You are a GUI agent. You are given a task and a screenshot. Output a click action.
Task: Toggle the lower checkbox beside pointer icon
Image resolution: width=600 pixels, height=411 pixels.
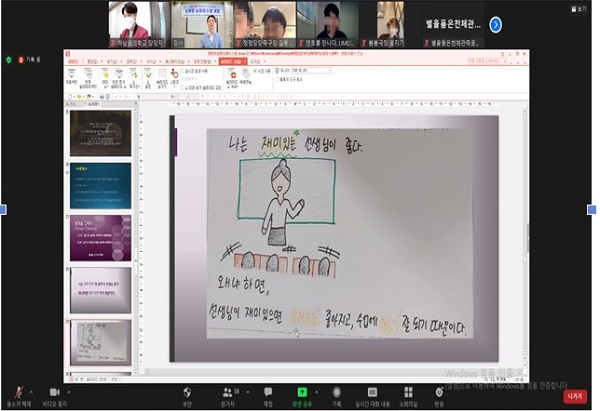point(183,88)
